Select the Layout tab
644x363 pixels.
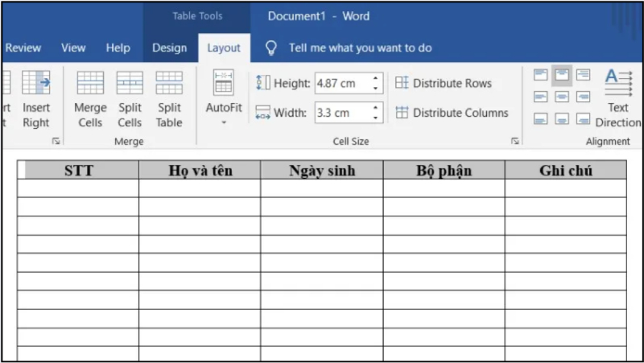224,47
